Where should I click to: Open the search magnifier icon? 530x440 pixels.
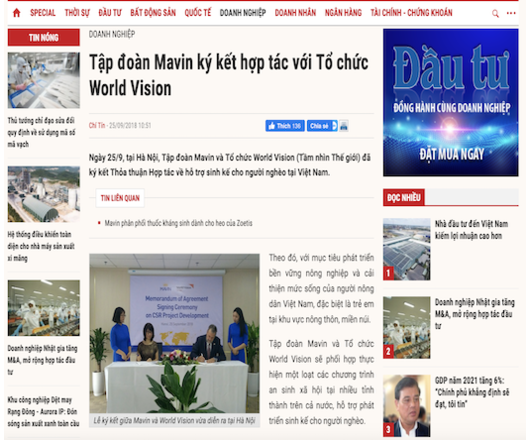click(495, 14)
